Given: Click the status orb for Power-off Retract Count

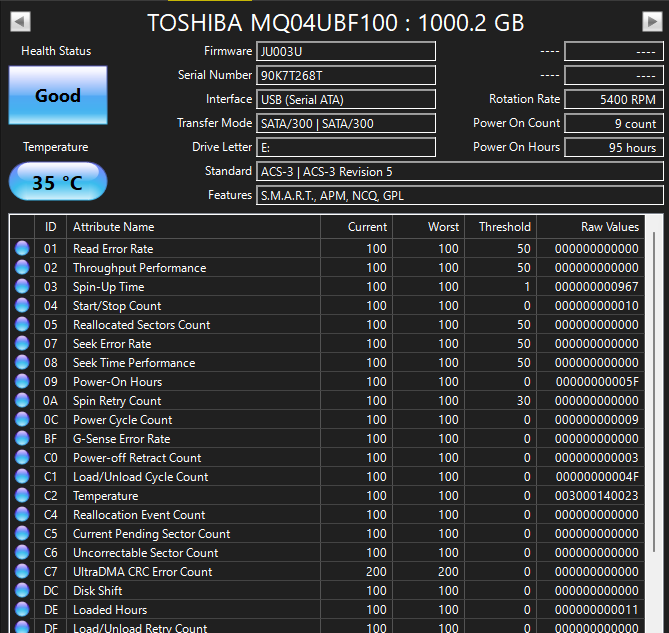Looking at the screenshot, I should tap(22, 457).
